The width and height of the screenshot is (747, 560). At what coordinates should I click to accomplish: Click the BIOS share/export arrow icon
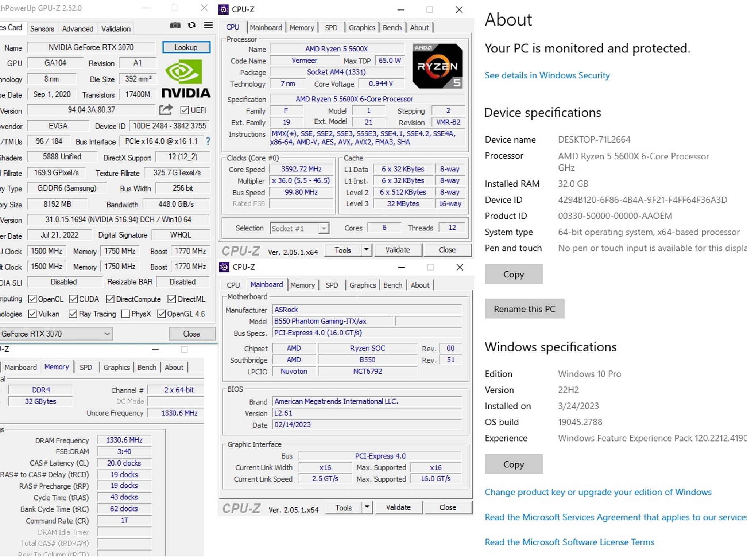click(x=166, y=109)
